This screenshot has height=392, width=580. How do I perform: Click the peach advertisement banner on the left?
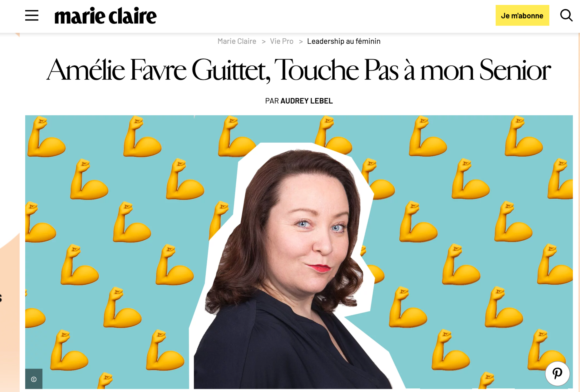tap(10, 212)
